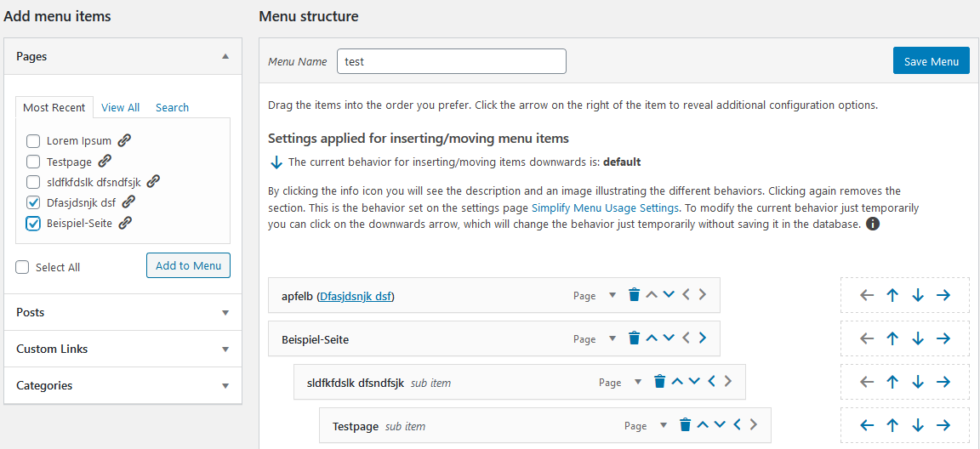
Task: Click the right chevron on Testpage item
Action: (x=754, y=425)
